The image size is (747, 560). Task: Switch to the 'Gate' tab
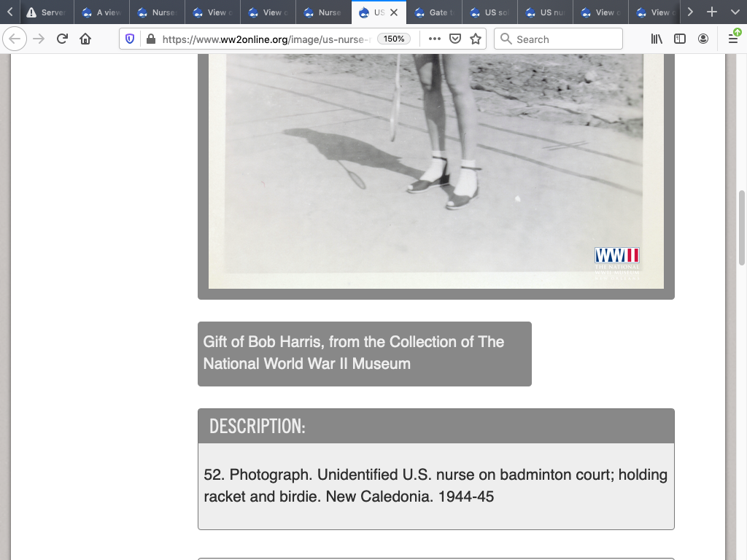click(434, 12)
